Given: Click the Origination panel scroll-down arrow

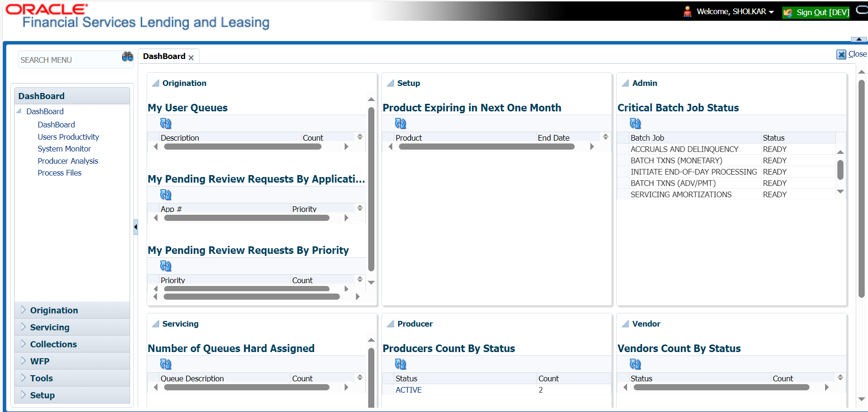Looking at the screenshot, I should pos(371,283).
